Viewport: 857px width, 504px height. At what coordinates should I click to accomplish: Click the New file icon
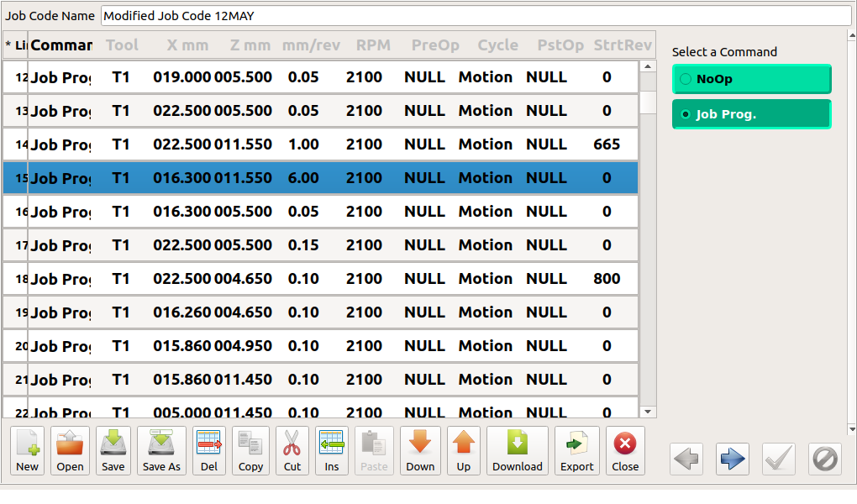(28, 450)
